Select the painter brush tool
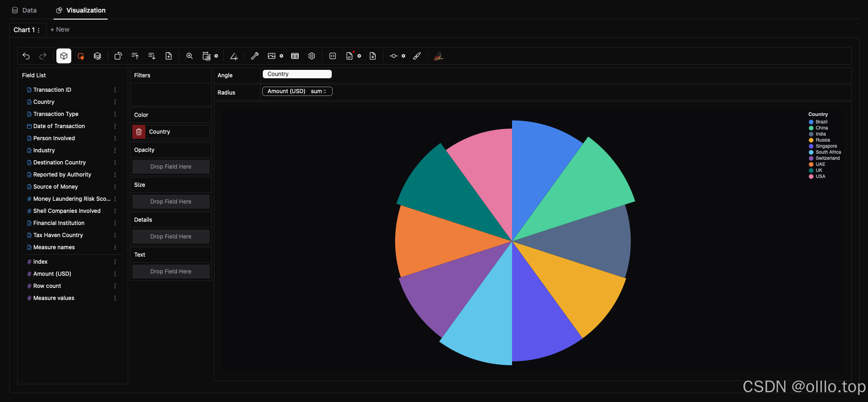 417,56
